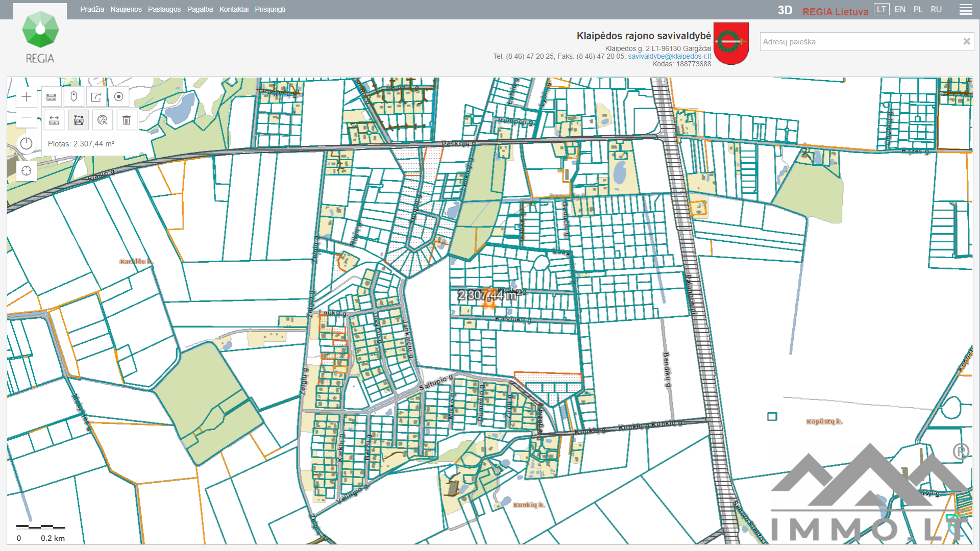This screenshot has height=551, width=980.
Task: Clear the address search field
Action: click(966, 41)
